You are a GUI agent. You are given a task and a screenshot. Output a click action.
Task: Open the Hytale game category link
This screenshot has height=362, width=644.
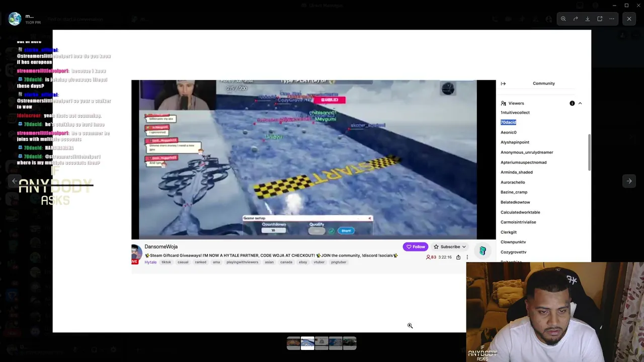pos(150,262)
